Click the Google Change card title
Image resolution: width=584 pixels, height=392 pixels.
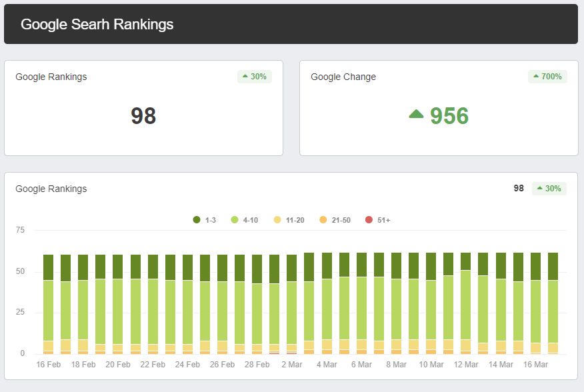pos(343,77)
